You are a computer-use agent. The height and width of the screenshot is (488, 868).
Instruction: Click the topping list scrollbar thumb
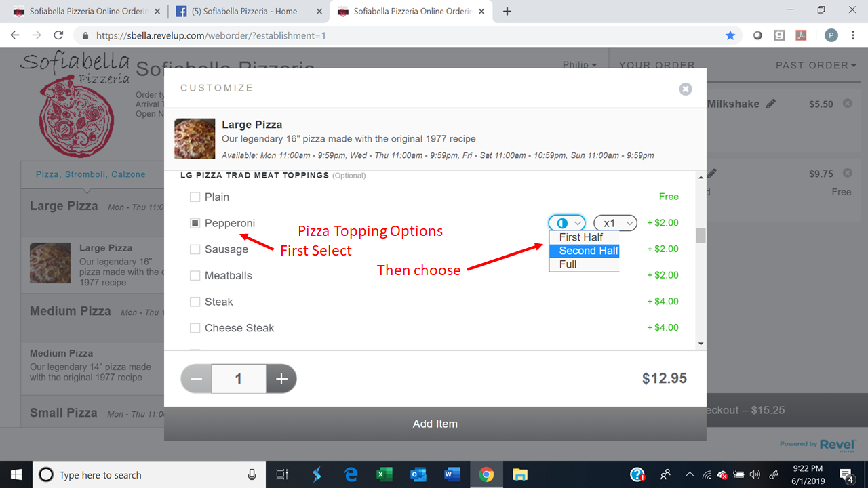[x=701, y=235]
